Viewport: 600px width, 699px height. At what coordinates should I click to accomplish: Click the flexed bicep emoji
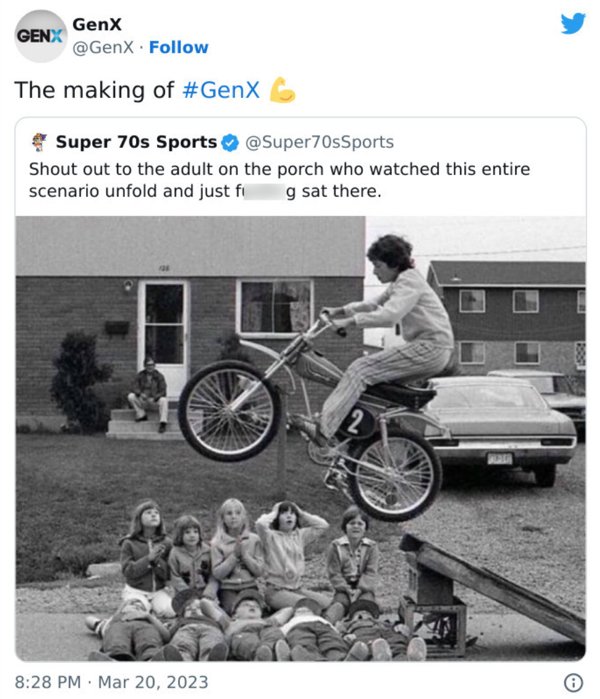282,90
